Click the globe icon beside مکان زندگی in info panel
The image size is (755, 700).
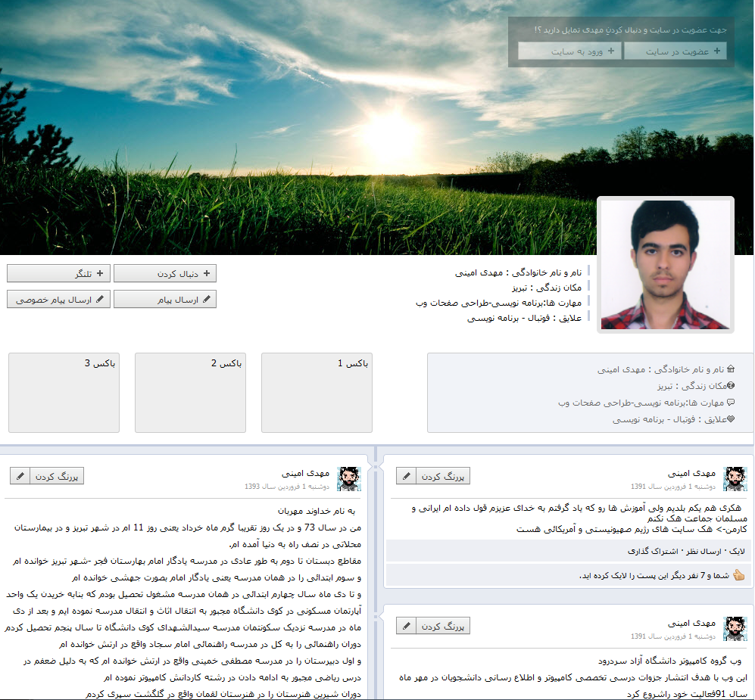(731, 386)
